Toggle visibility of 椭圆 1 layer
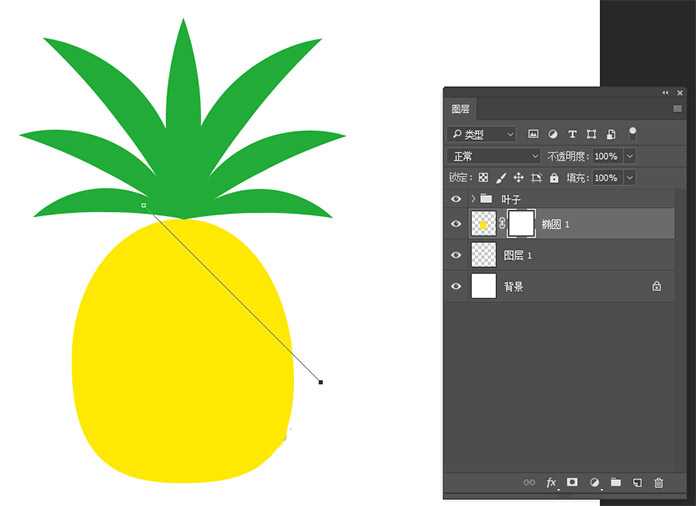 [x=456, y=225]
